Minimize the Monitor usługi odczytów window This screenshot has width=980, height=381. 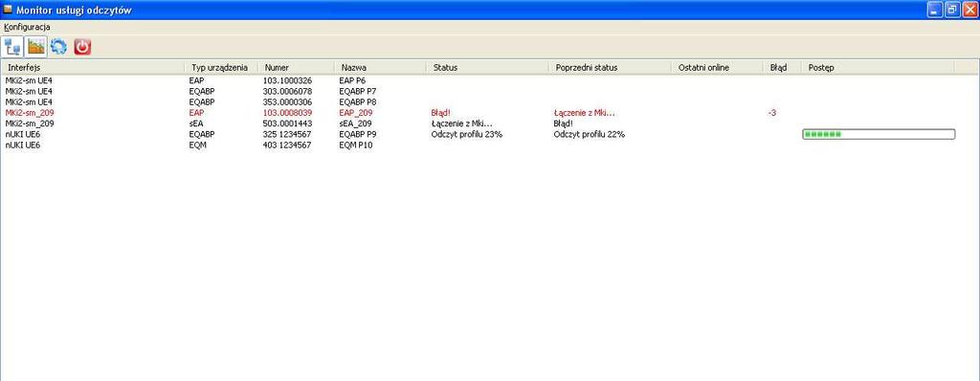pyautogui.click(x=935, y=10)
